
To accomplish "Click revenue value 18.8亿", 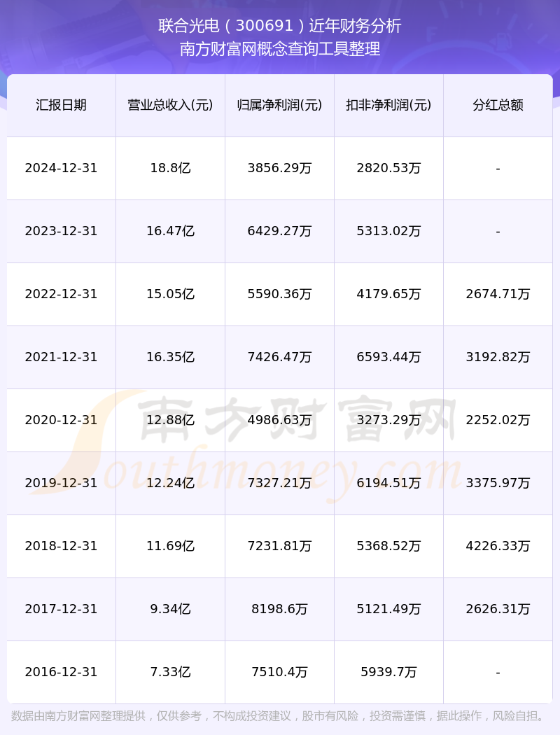I will [170, 168].
